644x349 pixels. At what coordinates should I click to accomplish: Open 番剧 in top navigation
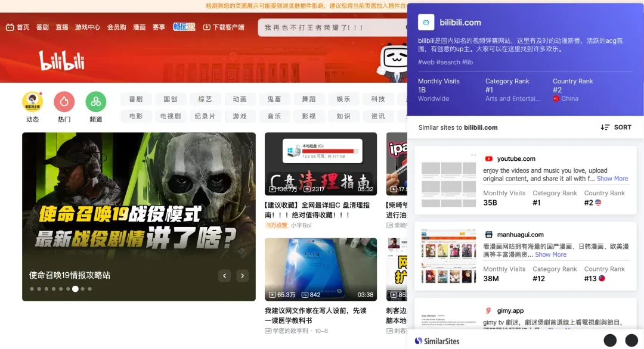pos(42,27)
